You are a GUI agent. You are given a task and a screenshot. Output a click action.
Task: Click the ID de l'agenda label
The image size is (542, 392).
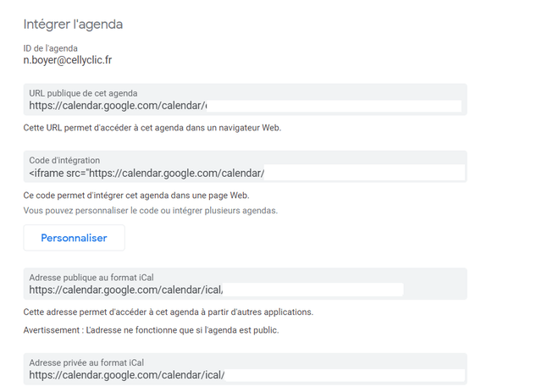51,48
